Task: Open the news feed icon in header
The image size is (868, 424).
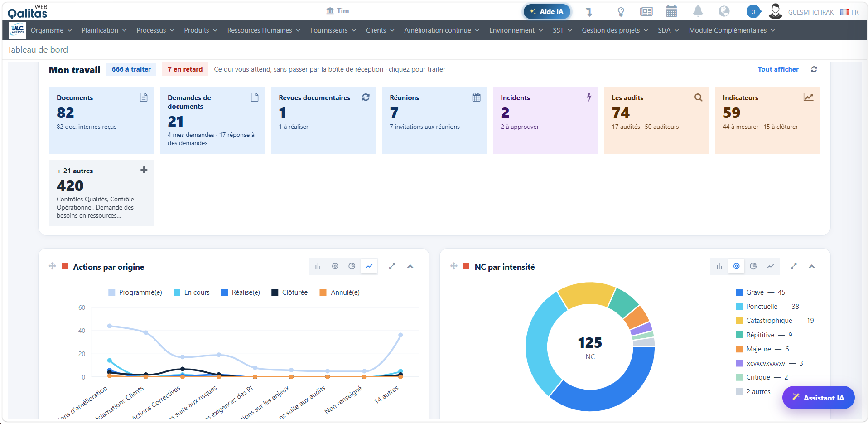Action: point(646,12)
